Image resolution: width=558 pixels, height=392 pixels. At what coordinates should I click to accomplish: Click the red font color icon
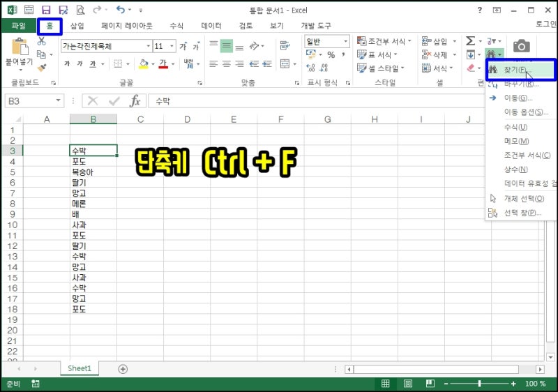163,64
